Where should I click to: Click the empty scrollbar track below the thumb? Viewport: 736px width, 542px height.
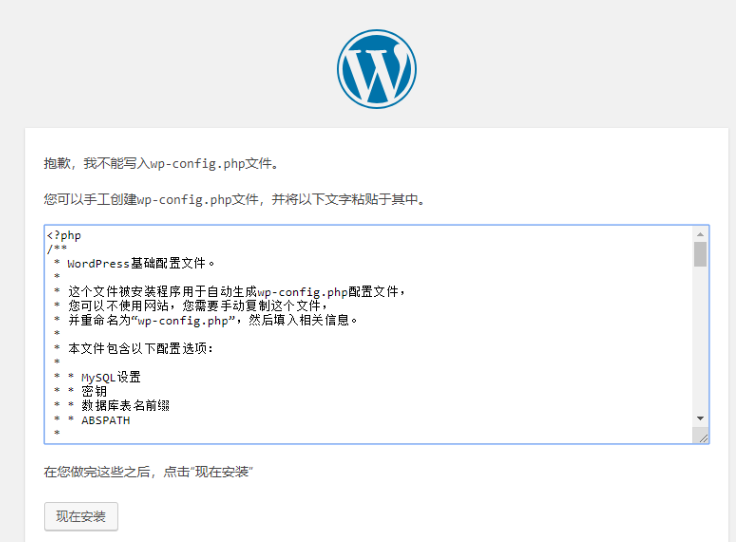pos(700,340)
